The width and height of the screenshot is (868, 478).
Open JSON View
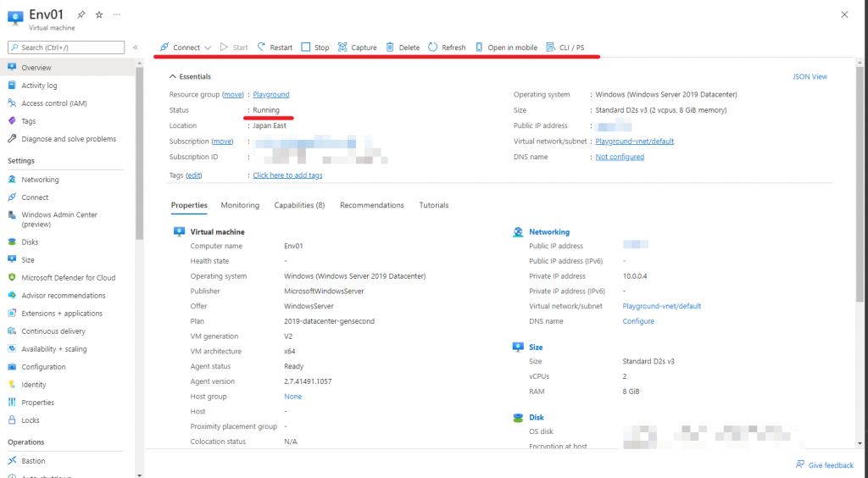(810, 77)
